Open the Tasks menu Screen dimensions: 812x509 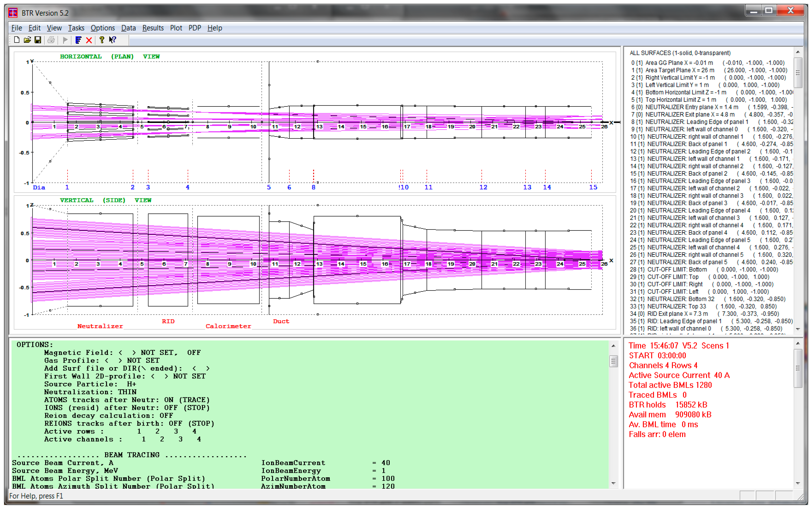76,28
